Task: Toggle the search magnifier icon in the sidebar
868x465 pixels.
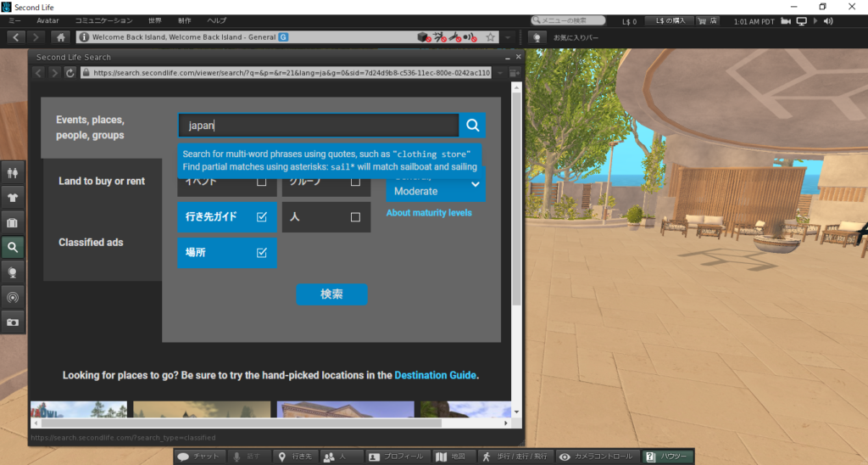Action: click(x=12, y=248)
